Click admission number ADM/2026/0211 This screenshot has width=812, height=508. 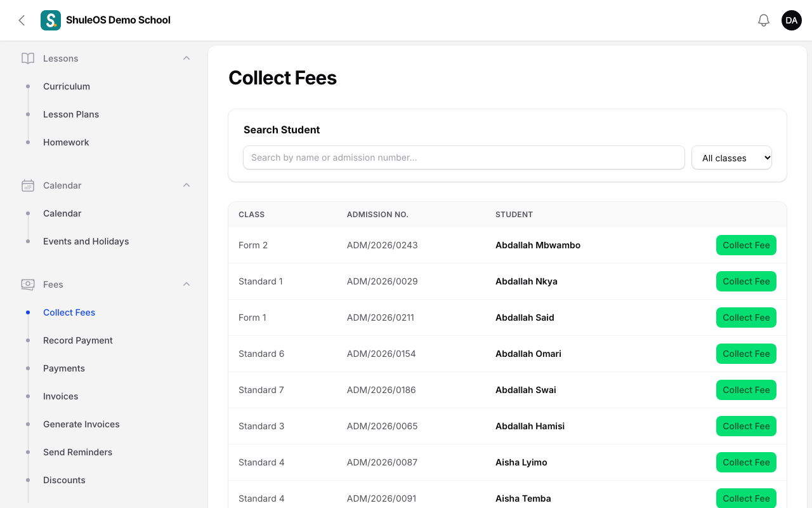[x=381, y=317]
